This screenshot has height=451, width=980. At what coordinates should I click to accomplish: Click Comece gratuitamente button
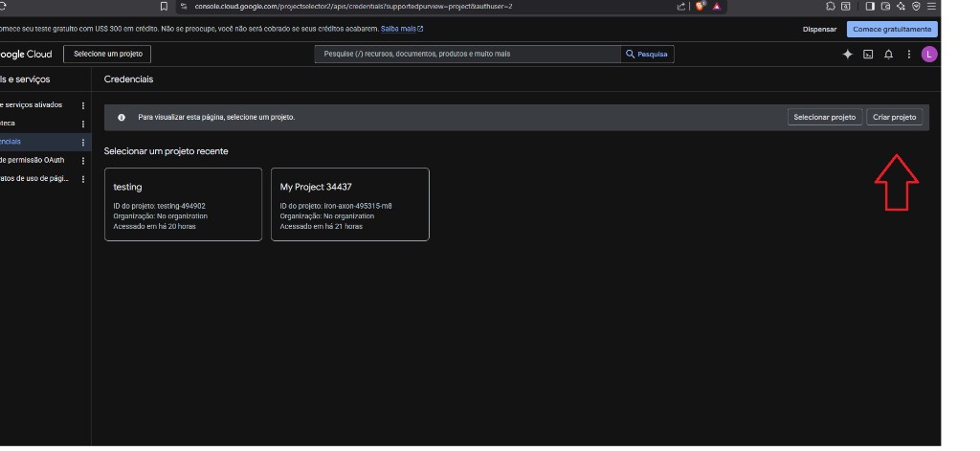pos(892,30)
